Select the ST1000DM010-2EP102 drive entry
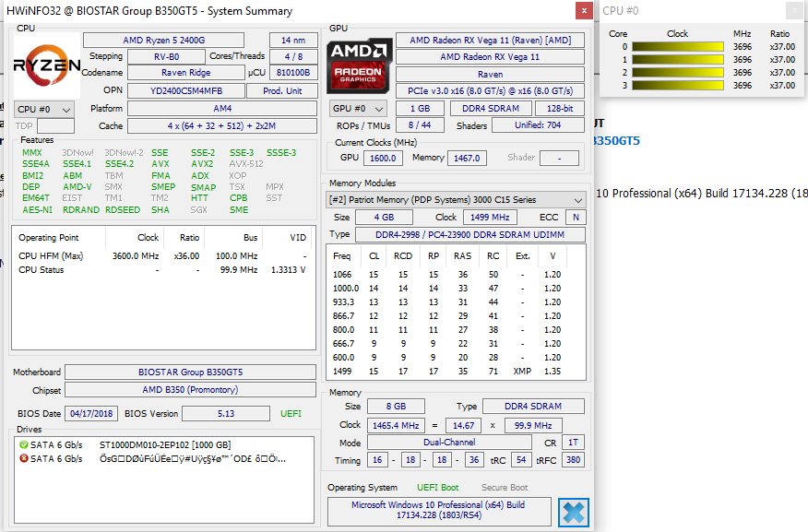Screen dimensions: 808x532 (164, 444)
